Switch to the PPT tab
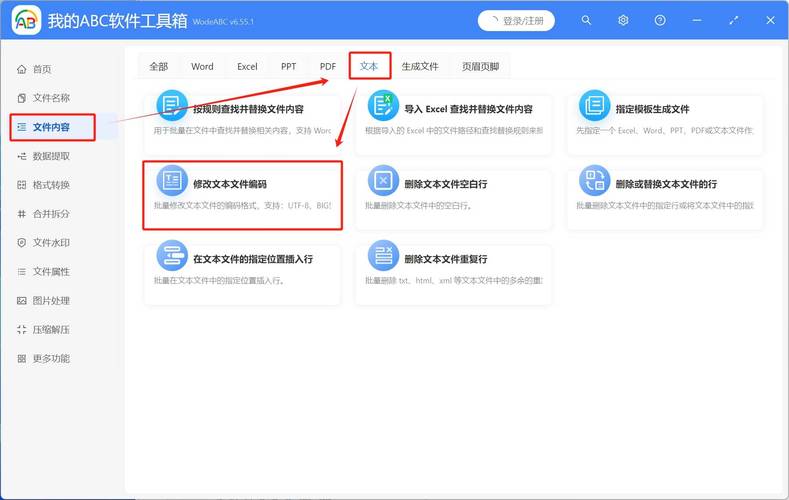 coord(288,66)
